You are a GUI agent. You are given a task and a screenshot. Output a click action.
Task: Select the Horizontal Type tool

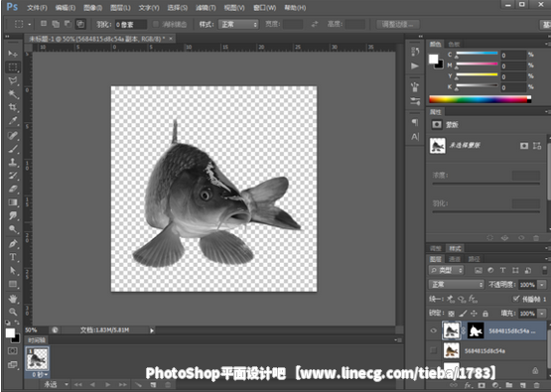pyautogui.click(x=13, y=257)
